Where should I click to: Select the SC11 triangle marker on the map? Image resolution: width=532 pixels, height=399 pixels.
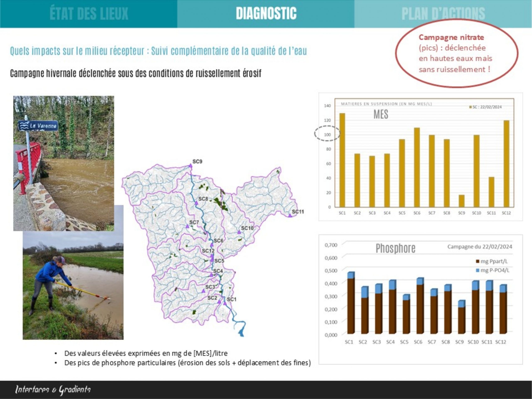click(290, 216)
